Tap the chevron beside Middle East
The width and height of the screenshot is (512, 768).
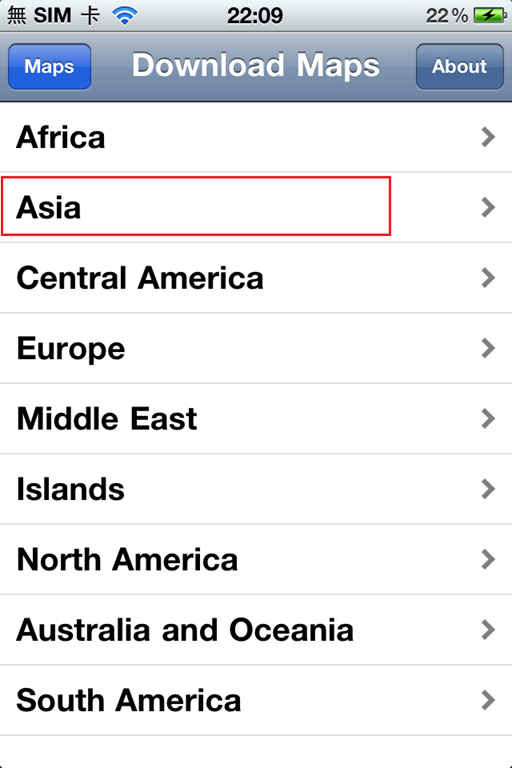coord(488,419)
